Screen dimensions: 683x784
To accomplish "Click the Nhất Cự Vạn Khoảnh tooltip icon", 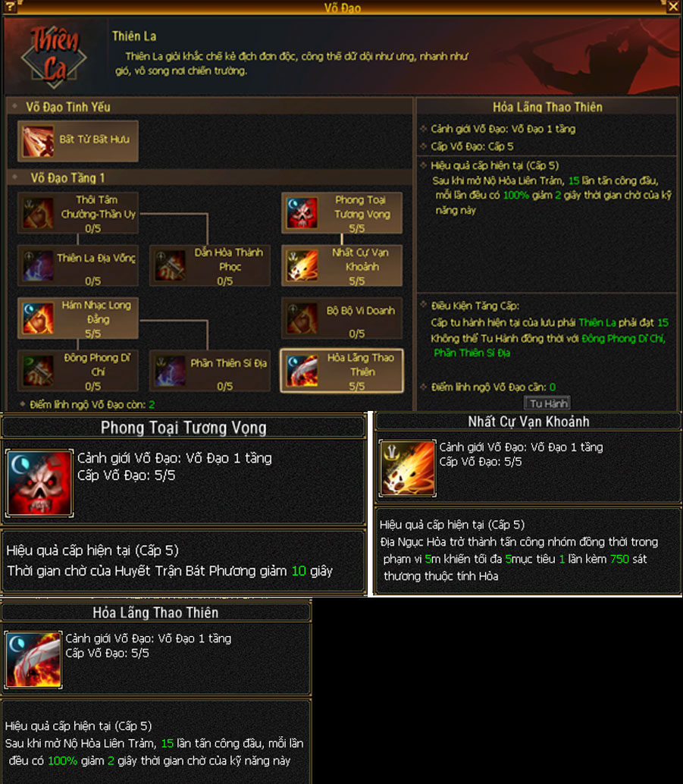I will click(408, 469).
